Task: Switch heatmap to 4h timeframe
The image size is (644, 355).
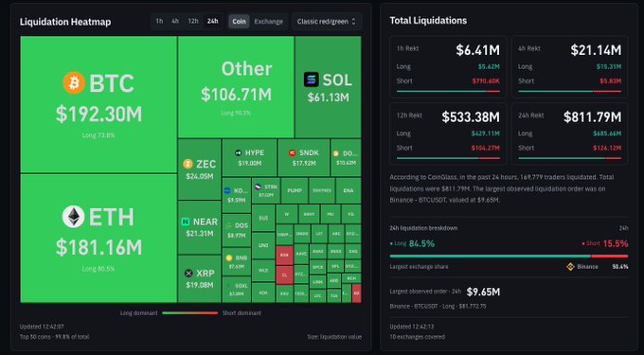Action: click(x=175, y=22)
